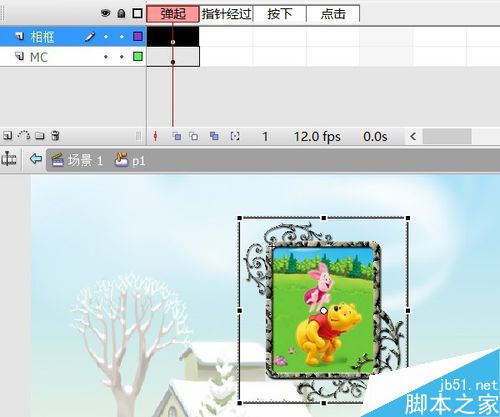Click the delete layer trash icon

(55, 135)
